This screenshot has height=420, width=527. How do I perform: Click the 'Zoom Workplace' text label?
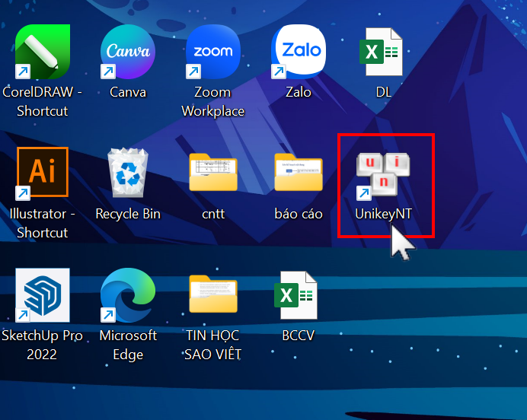click(213, 102)
